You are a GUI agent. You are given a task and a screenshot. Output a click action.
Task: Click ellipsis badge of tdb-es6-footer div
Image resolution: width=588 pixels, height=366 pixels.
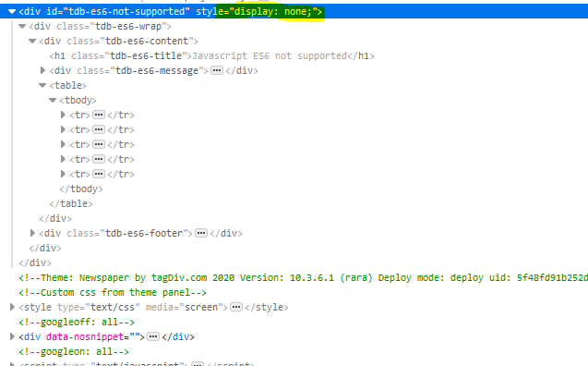point(201,233)
